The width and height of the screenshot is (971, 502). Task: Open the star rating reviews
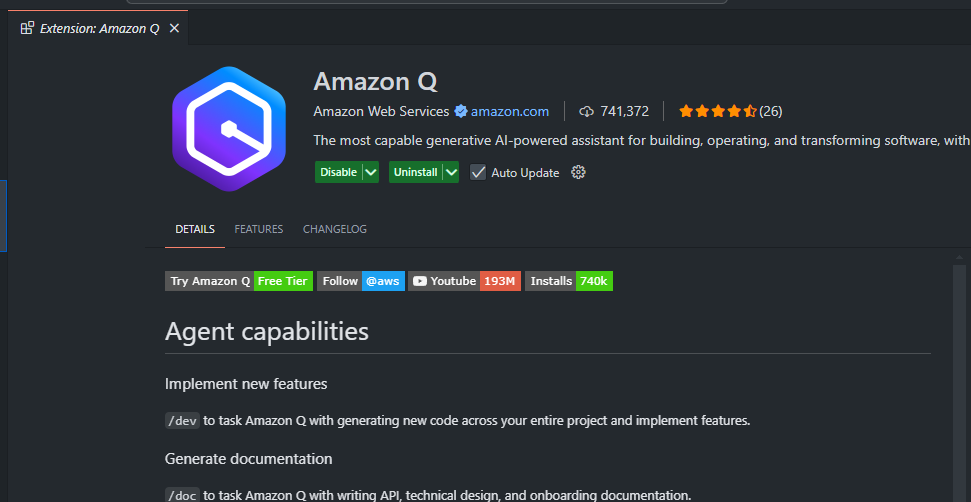point(718,111)
